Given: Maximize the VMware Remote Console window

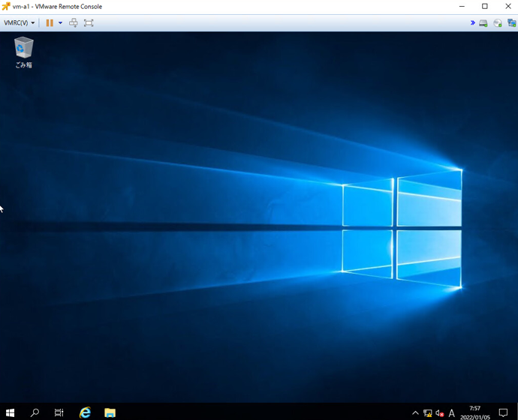Looking at the screenshot, I should pos(485,6).
